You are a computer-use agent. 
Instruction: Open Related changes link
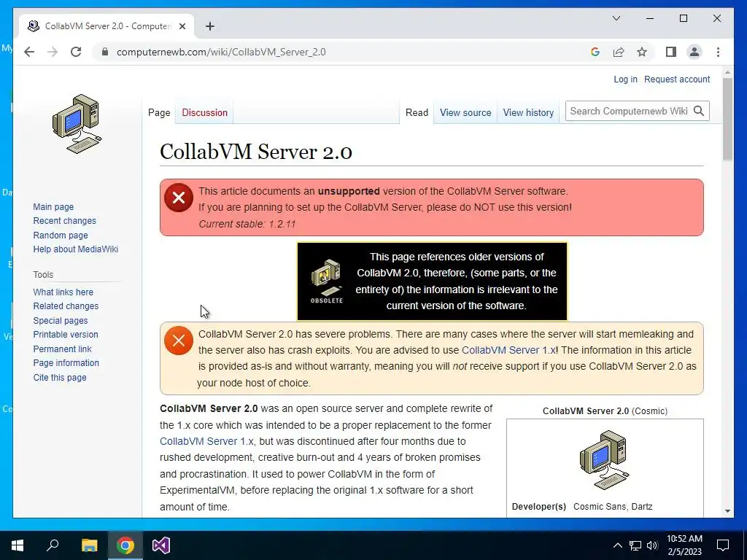pyautogui.click(x=66, y=306)
